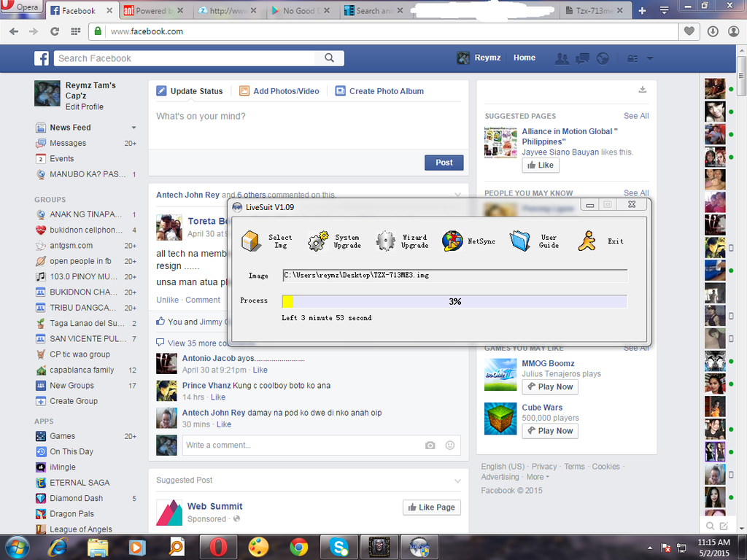Click Play Now for MMOG Boomz

pos(550,386)
